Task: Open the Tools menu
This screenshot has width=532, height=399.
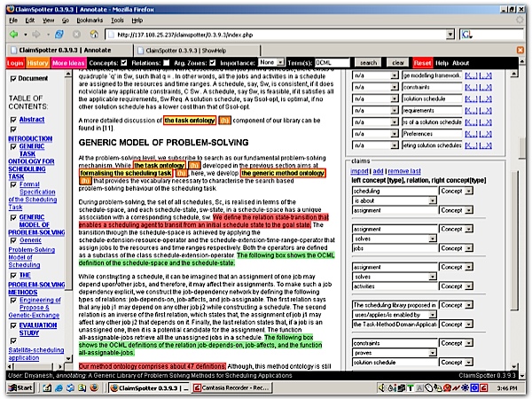Action: 117,20
